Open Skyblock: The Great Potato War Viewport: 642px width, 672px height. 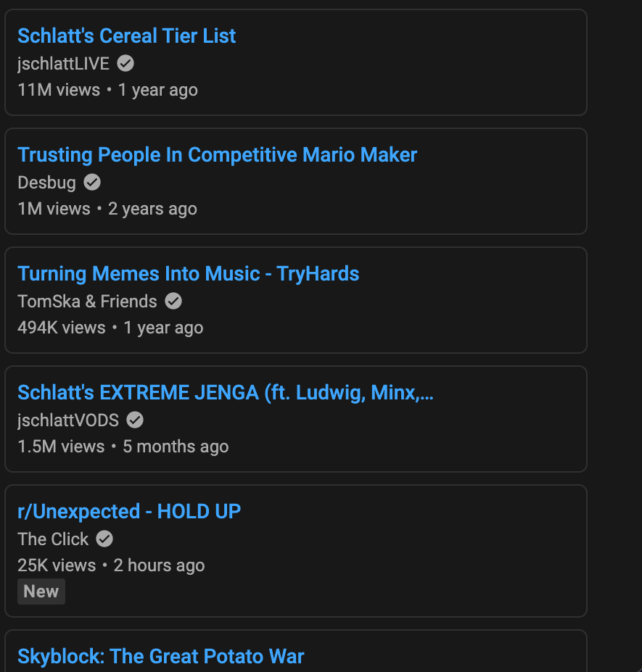(x=160, y=657)
